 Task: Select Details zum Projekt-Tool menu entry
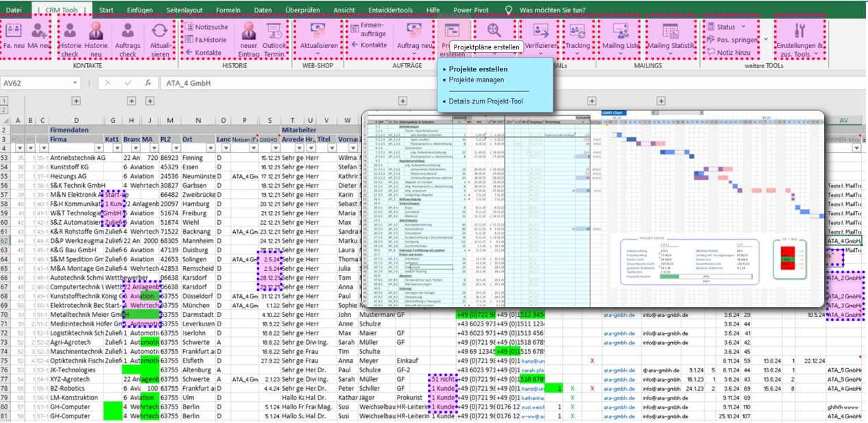[485, 101]
